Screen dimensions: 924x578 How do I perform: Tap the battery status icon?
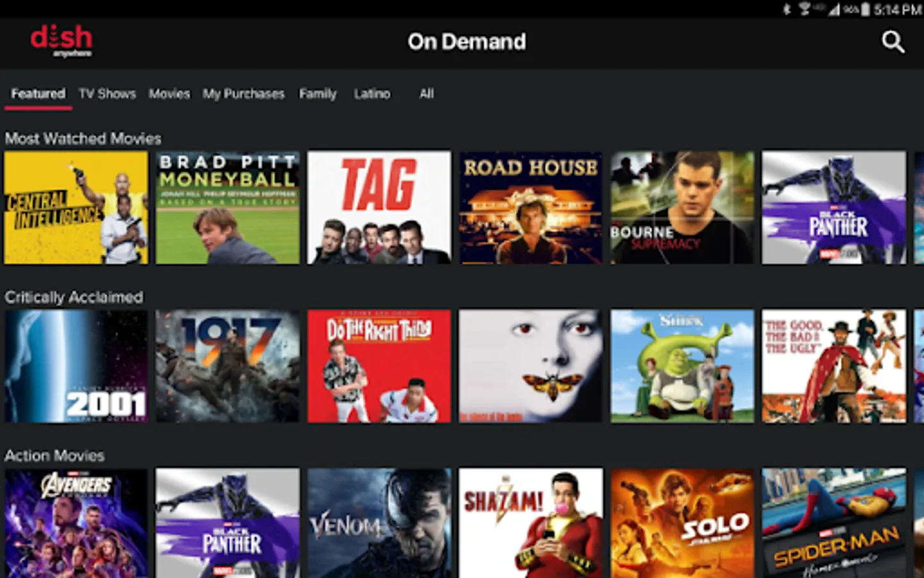point(865,9)
